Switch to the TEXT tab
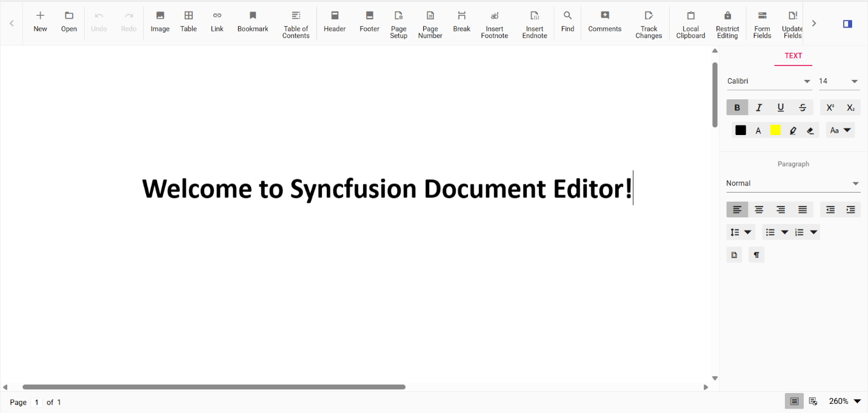 793,55
